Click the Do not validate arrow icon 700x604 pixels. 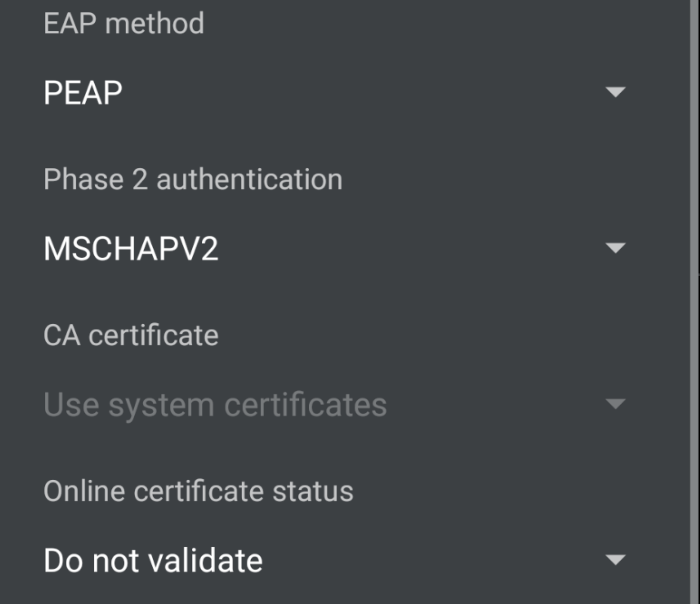click(x=615, y=559)
